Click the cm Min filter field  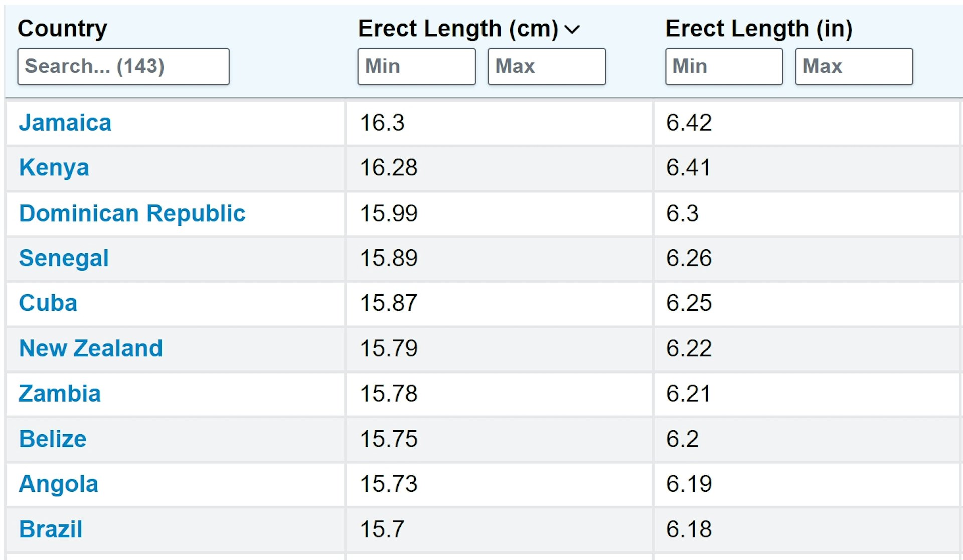pos(416,66)
